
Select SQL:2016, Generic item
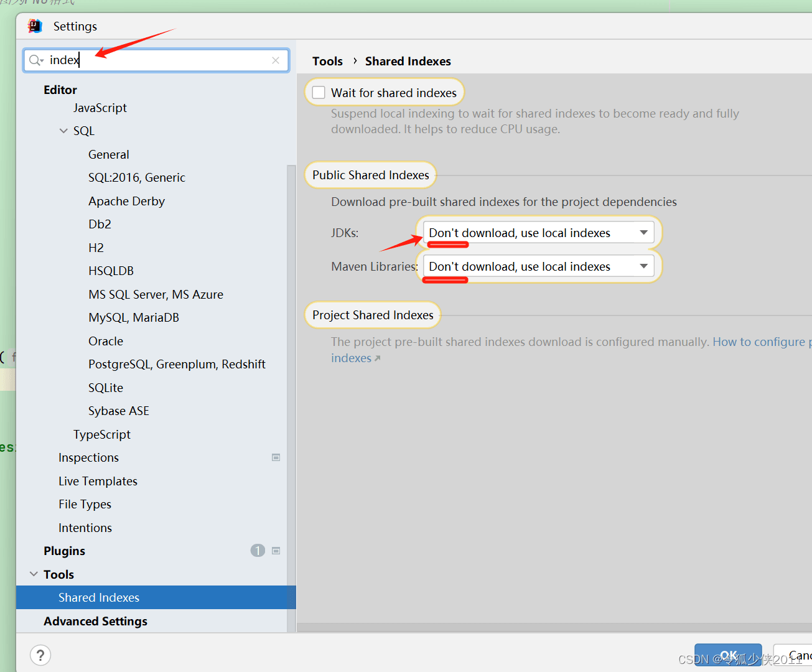pyautogui.click(x=137, y=177)
